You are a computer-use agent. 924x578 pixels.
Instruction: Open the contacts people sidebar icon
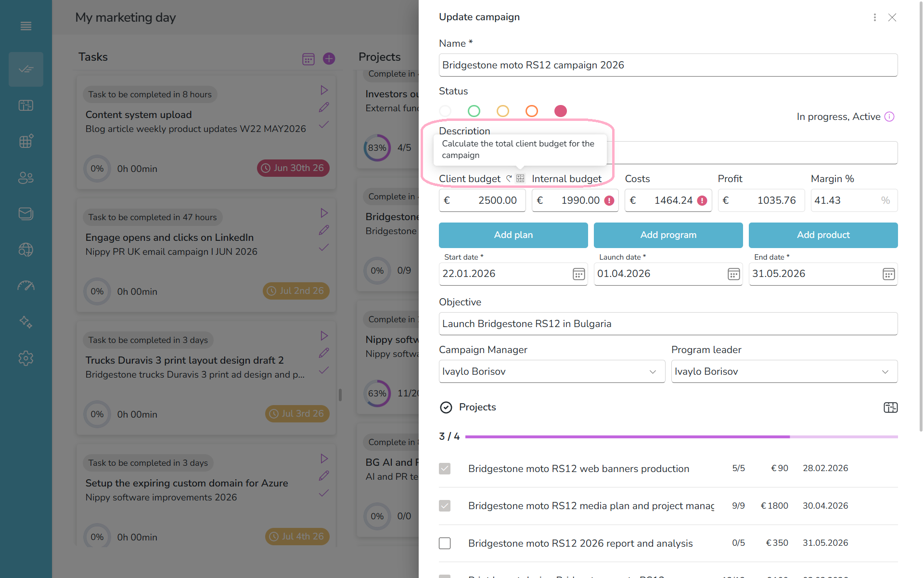26,178
